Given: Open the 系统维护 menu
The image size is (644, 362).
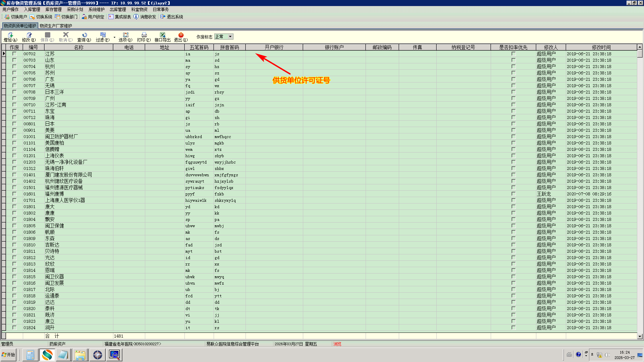Looking at the screenshot, I should [x=96, y=9].
